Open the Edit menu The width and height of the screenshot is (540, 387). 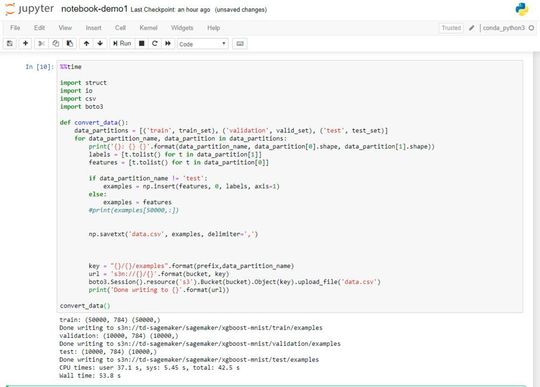pyautogui.click(x=39, y=28)
